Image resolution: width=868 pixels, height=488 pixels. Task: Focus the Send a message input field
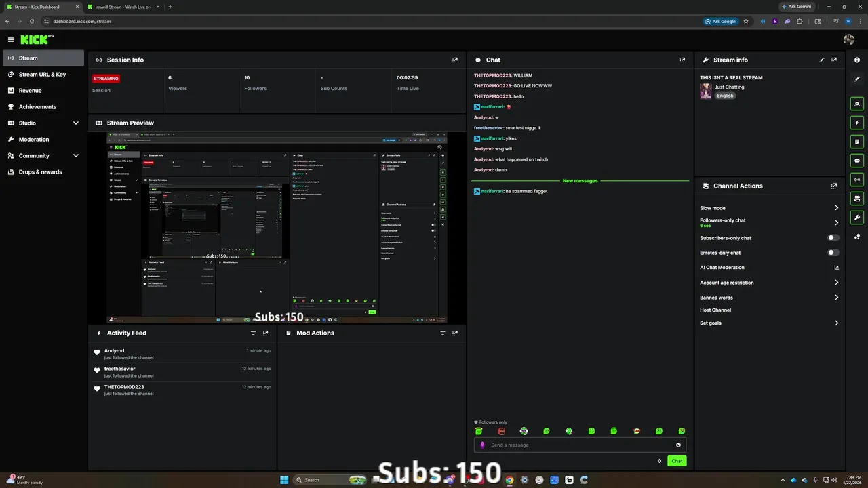[x=580, y=445]
